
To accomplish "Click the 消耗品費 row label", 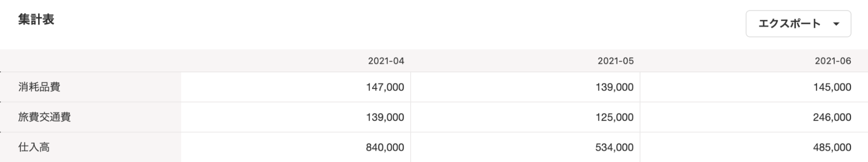I will [x=39, y=87].
